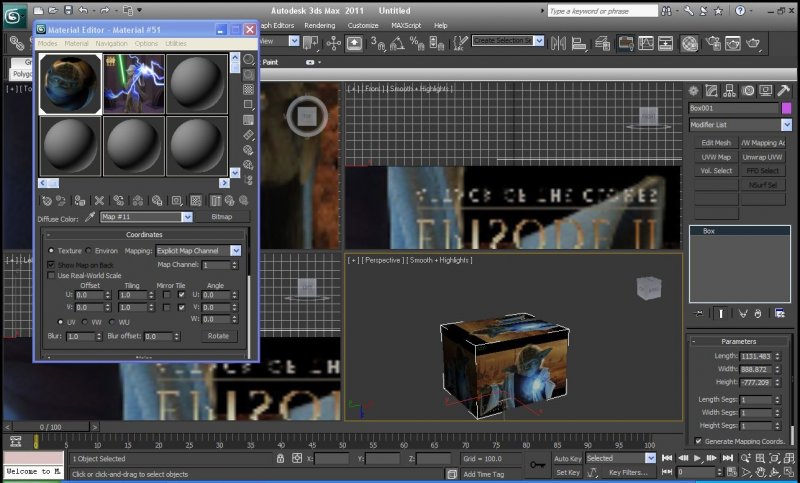Select the Environ radio button
The height and width of the screenshot is (483, 800).
tap(88, 250)
